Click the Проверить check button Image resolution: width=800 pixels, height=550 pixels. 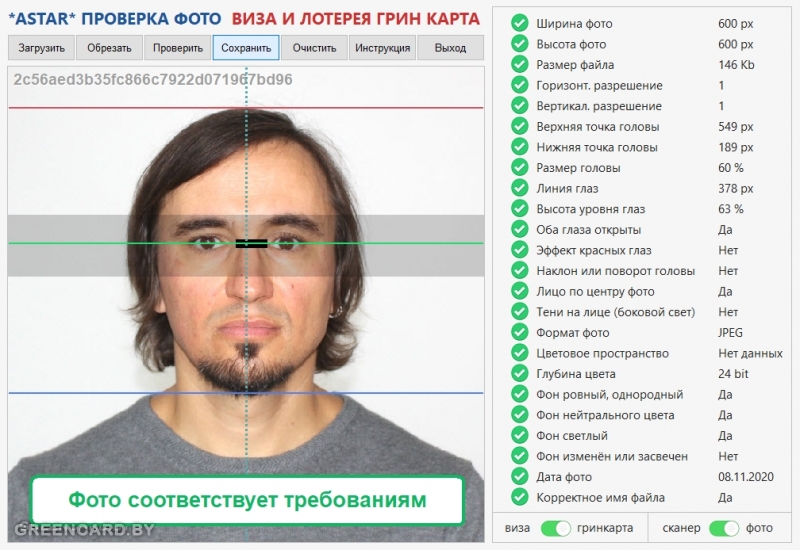pyautogui.click(x=178, y=48)
